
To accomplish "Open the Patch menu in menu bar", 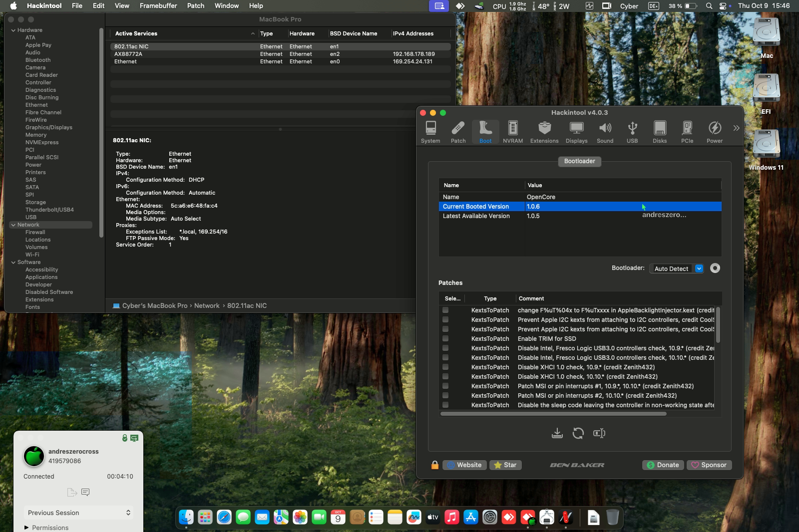I will point(196,6).
